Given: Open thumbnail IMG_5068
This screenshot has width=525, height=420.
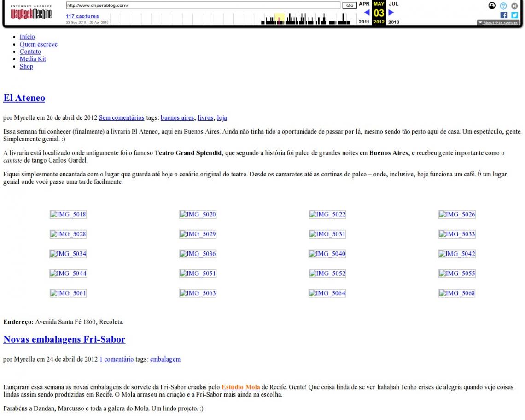Looking at the screenshot, I should point(457,293).
